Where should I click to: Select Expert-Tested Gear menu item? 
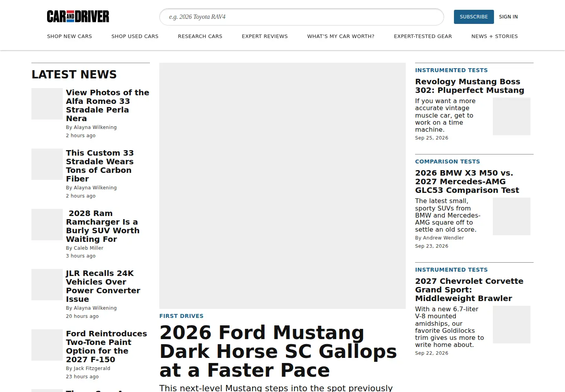tap(423, 36)
